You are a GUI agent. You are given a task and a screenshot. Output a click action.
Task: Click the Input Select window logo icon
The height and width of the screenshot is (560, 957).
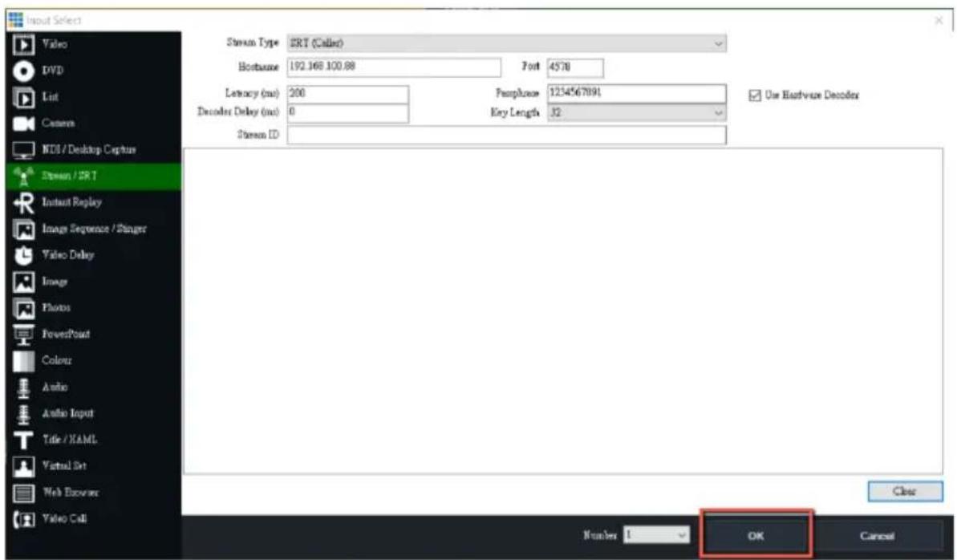pyautogui.click(x=15, y=20)
